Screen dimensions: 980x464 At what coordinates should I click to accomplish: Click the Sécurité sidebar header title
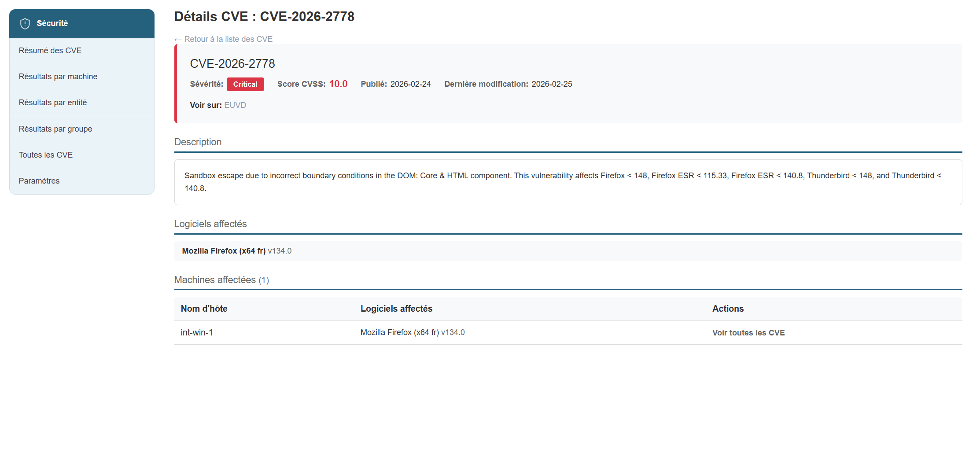pos(52,23)
